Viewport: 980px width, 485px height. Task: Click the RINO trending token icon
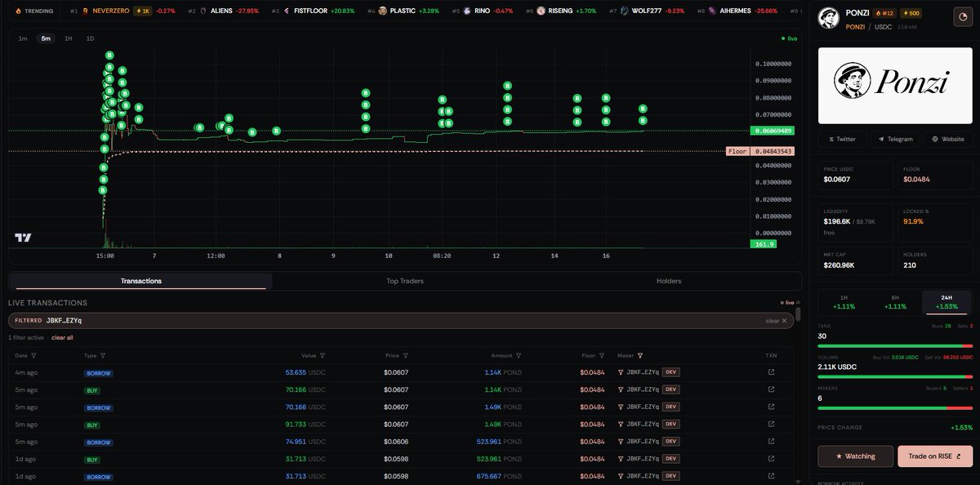tap(466, 11)
